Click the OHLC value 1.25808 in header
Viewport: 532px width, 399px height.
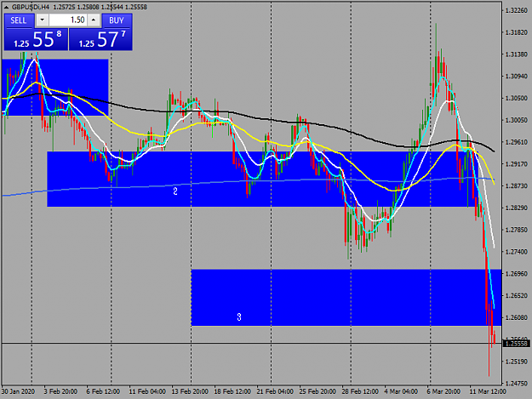(x=87, y=7)
